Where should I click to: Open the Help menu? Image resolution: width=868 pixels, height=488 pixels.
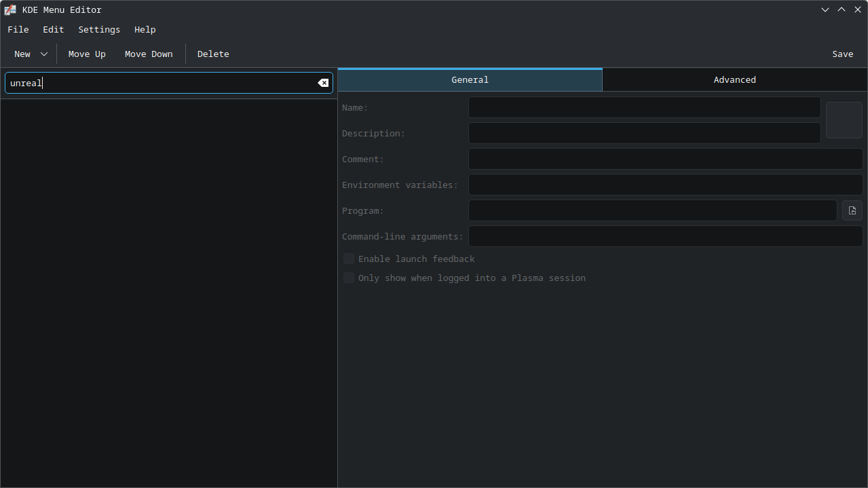point(145,29)
